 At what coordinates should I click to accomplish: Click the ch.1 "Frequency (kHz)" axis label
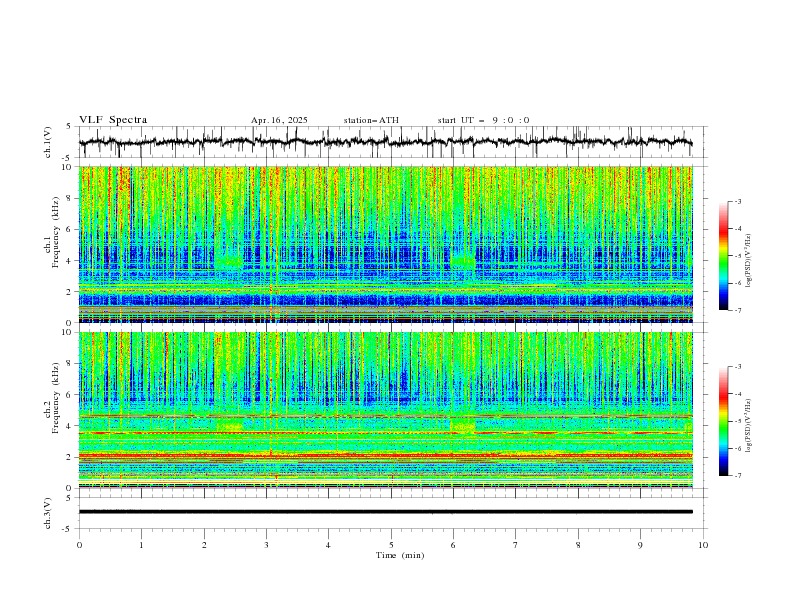(x=55, y=232)
